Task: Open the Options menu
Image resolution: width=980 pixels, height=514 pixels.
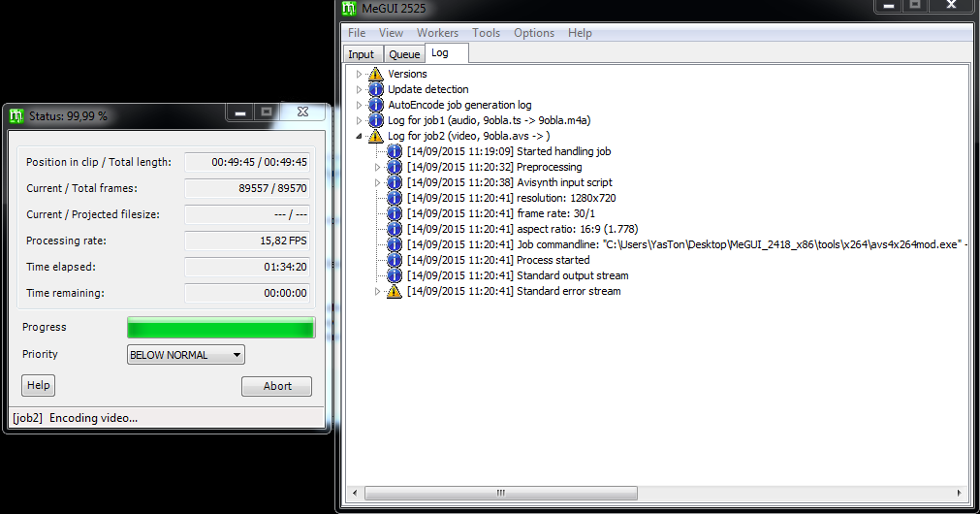Action: coord(534,33)
